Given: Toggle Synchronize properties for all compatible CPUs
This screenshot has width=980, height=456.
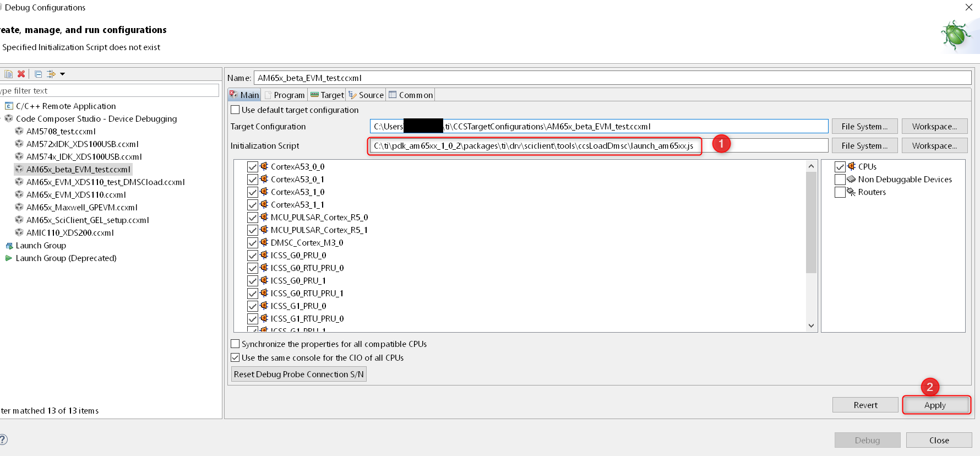Looking at the screenshot, I should [236, 344].
